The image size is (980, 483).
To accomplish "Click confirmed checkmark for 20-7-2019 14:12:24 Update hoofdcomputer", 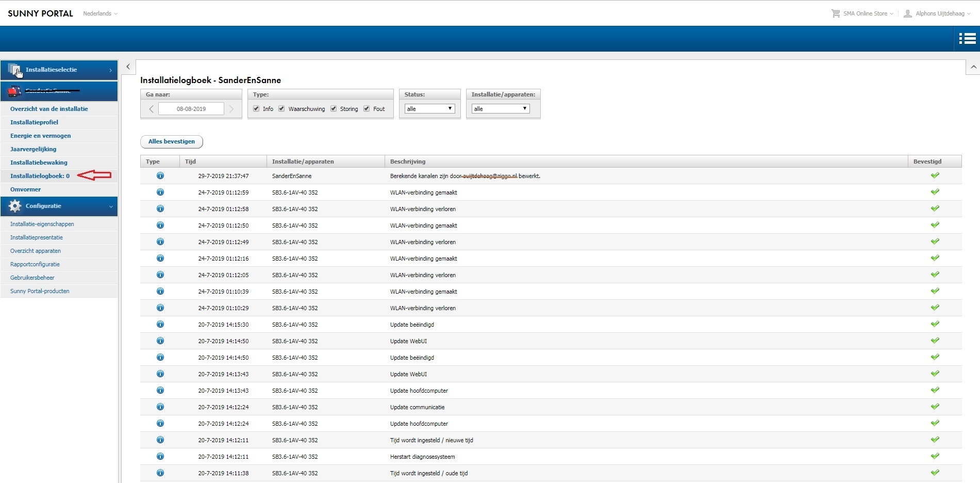I will [935, 423].
